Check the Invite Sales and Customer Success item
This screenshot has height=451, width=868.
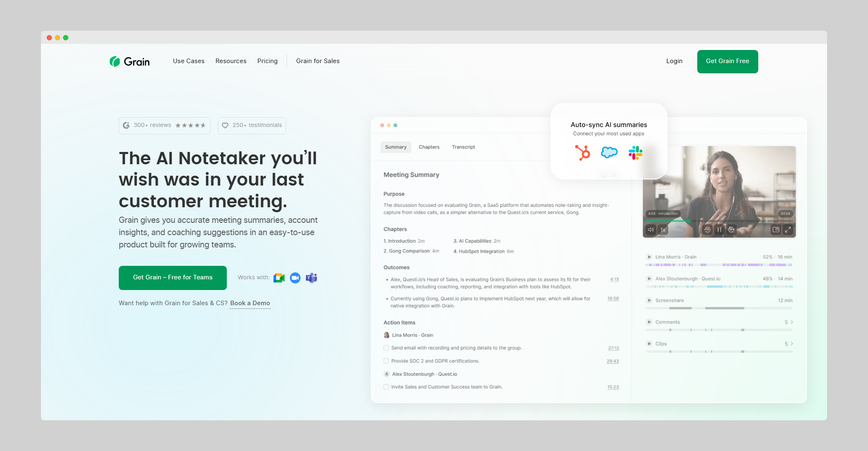(386, 387)
